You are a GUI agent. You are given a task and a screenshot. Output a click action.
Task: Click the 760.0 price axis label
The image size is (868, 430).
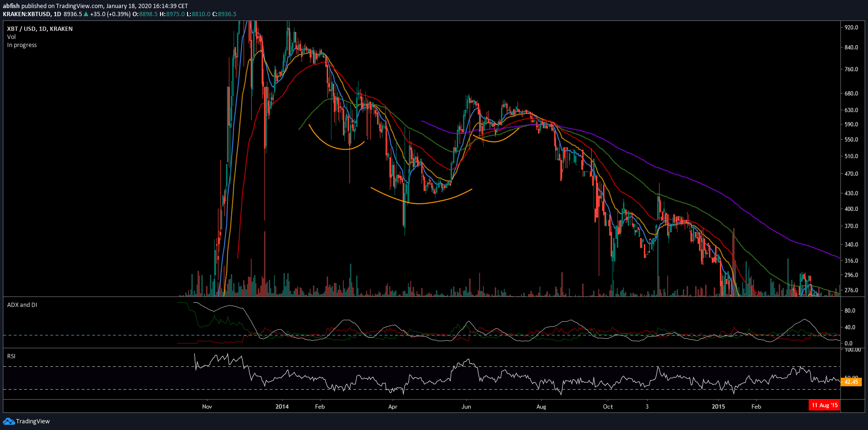[x=851, y=69]
